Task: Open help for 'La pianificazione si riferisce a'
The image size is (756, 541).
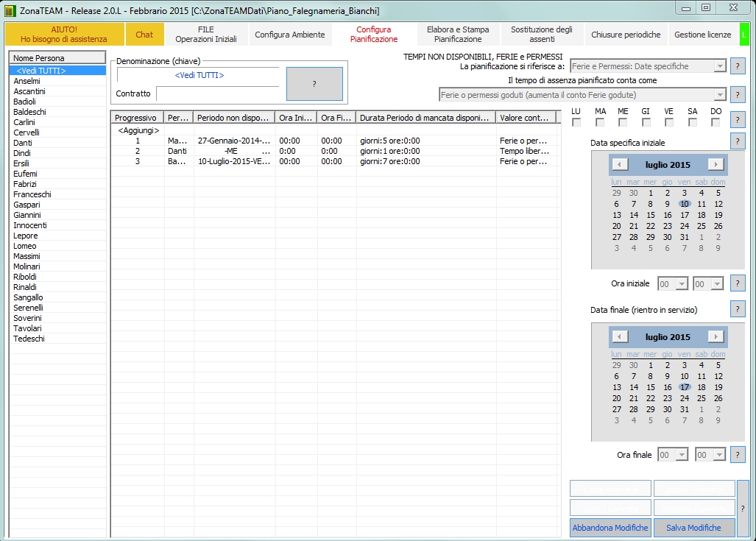Action: 737,66
